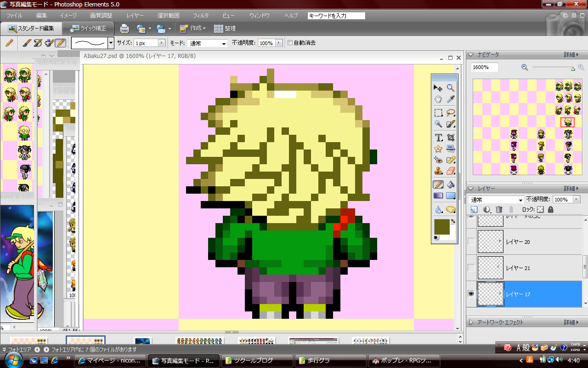Select the Blur water drop tool

tap(438, 209)
